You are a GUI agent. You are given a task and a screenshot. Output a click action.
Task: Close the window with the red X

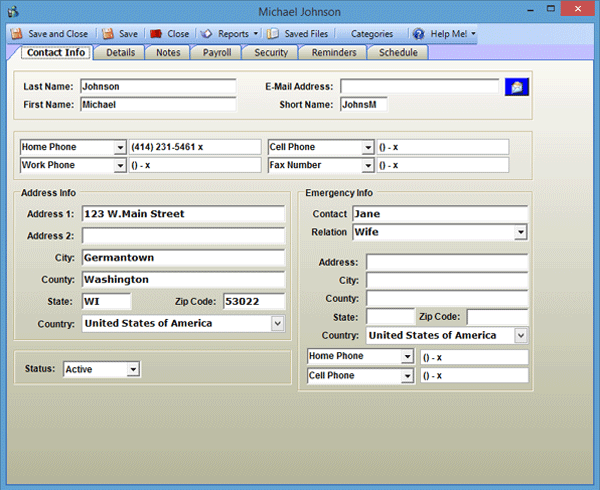click(577, 8)
